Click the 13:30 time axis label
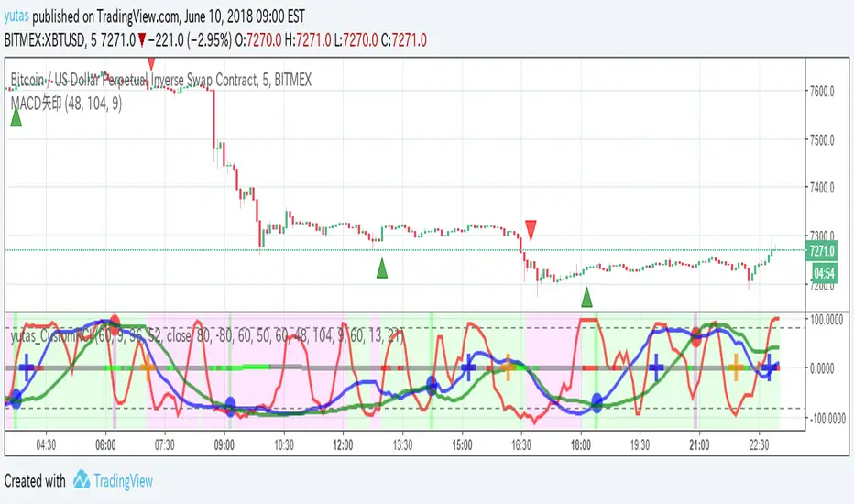854x504 pixels. [402, 444]
